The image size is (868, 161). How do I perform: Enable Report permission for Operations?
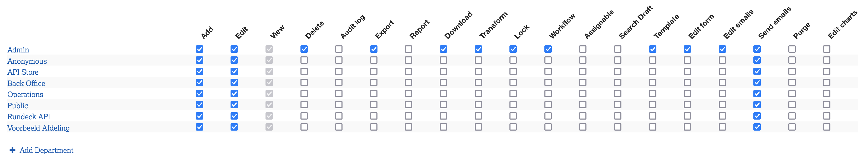(x=409, y=93)
